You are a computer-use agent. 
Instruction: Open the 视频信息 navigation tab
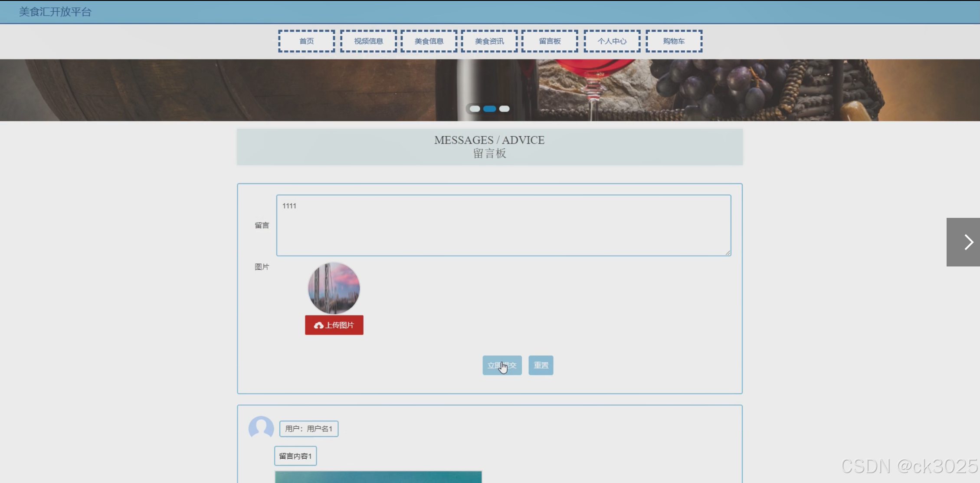tap(368, 41)
